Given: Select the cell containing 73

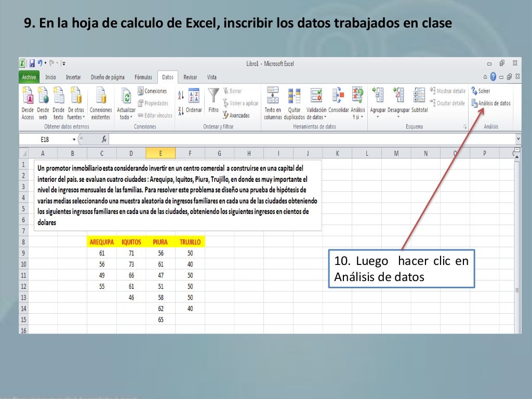Looking at the screenshot, I should 131,264.
